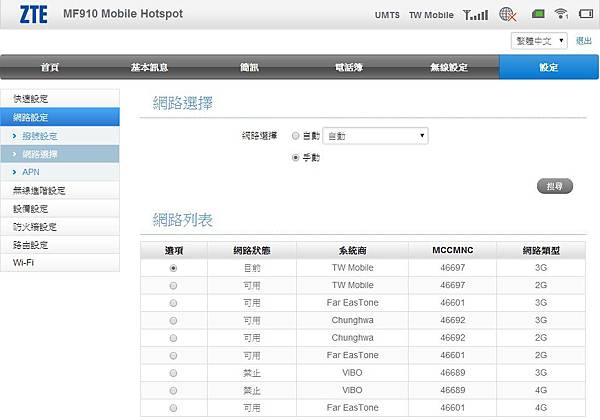The image size is (600, 420).
Task: Select the current TW Mobile 3G radio
Action: pos(173,268)
